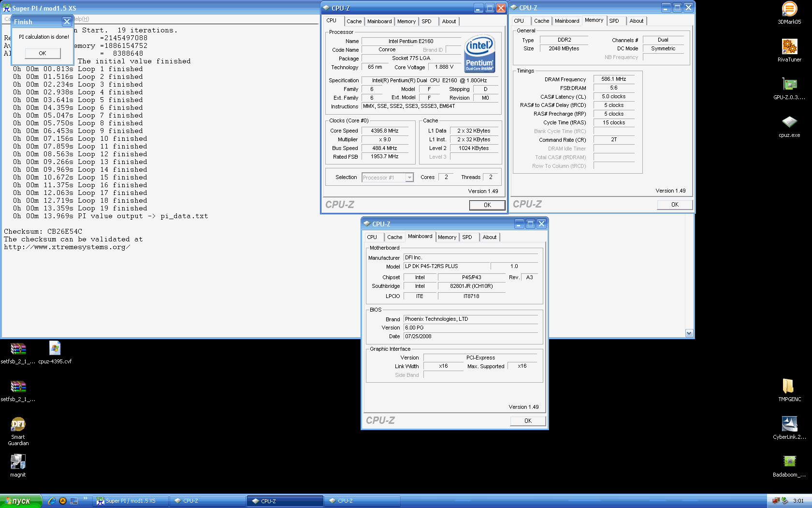Viewport: 812px width, 508px height.
Task: Click the Show Desktop quick launch icon
Action: (74, 501)
